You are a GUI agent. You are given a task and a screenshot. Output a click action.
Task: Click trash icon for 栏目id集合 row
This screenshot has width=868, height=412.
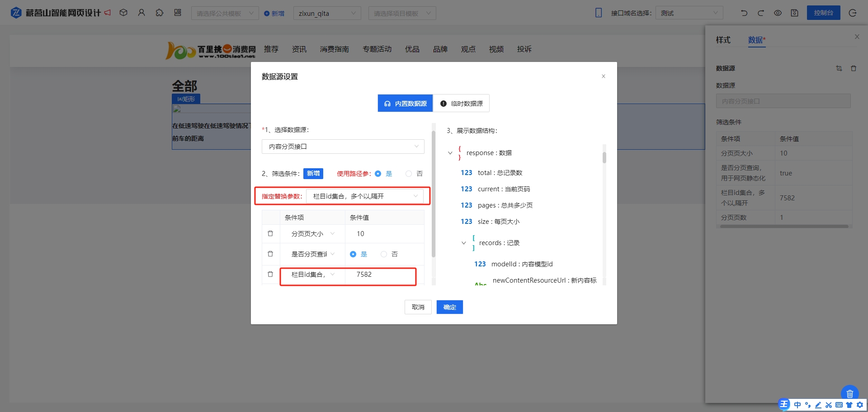[x=270, y=275]
